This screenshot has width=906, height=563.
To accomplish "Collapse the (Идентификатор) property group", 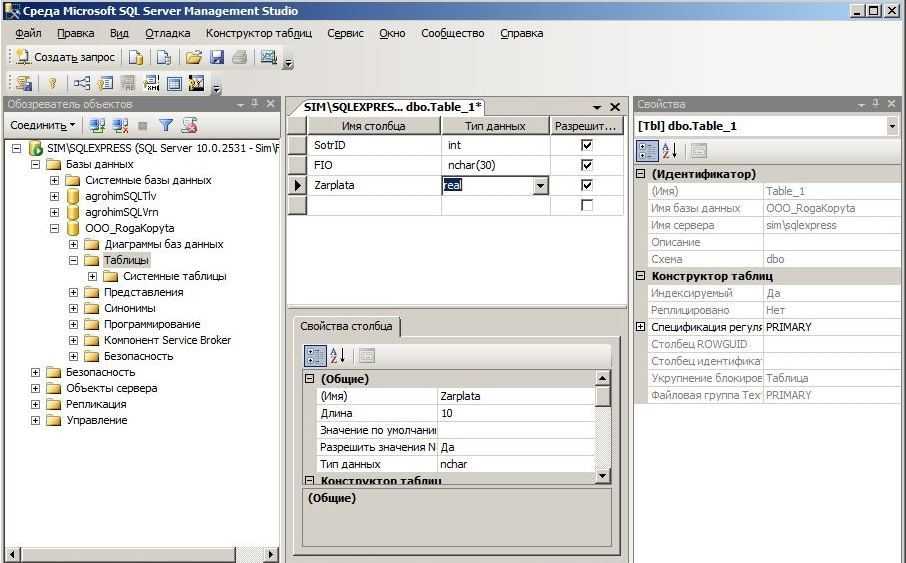I will click(x=640, y=173).
